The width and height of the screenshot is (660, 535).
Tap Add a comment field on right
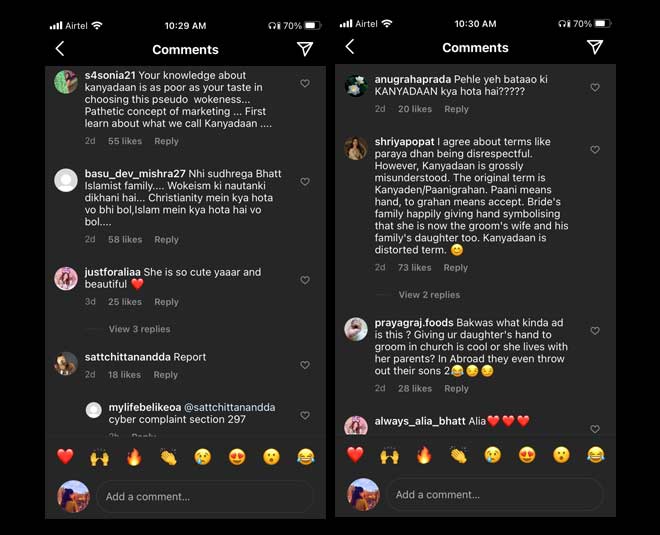click(x=495, y=495)
